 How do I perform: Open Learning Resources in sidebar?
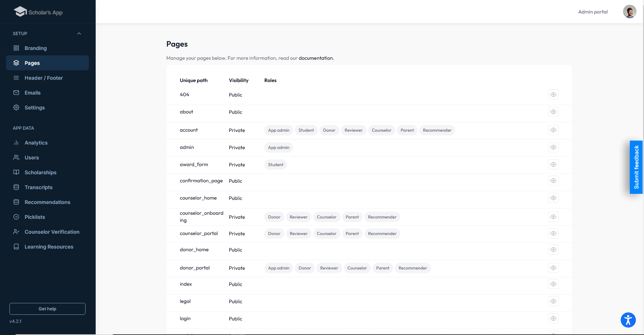(47, 247)
